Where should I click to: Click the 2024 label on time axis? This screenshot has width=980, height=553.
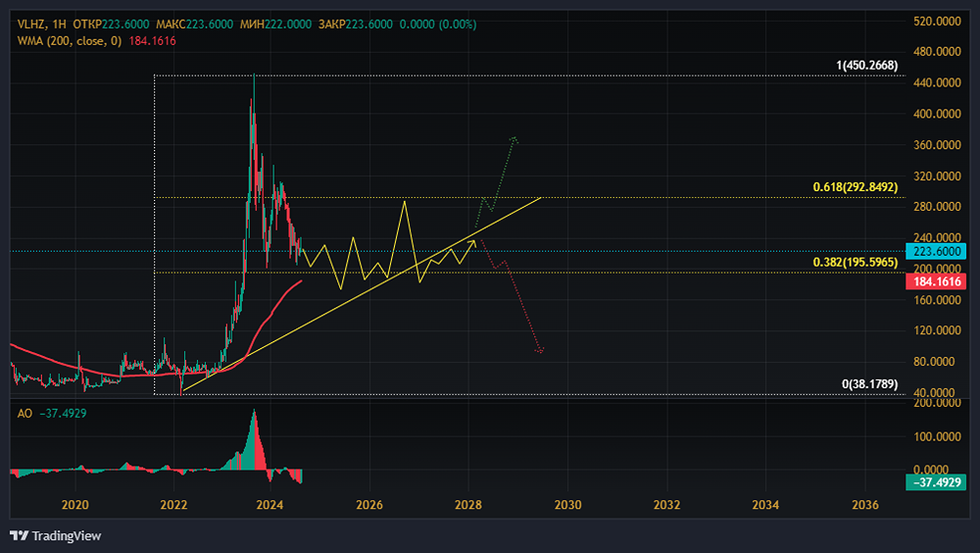coord(269,505)
